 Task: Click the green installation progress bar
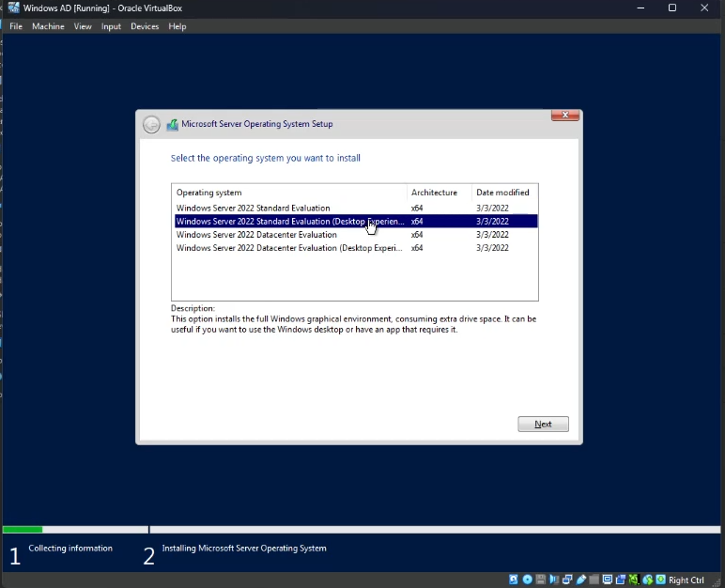tap(23, 529)
